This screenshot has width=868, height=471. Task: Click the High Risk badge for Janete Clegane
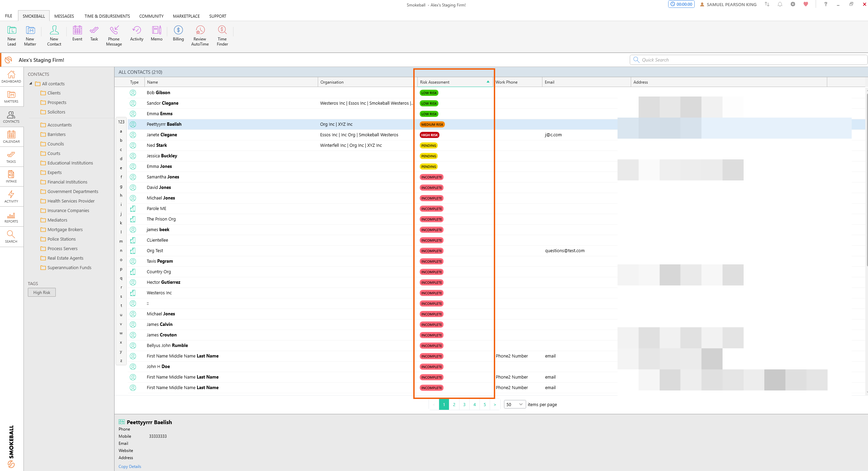(x=429, y=135)
